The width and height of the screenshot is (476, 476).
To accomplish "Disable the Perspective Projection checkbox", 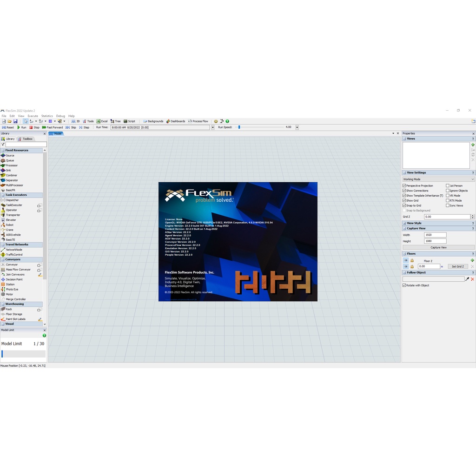I will click(x=404, y=185).
